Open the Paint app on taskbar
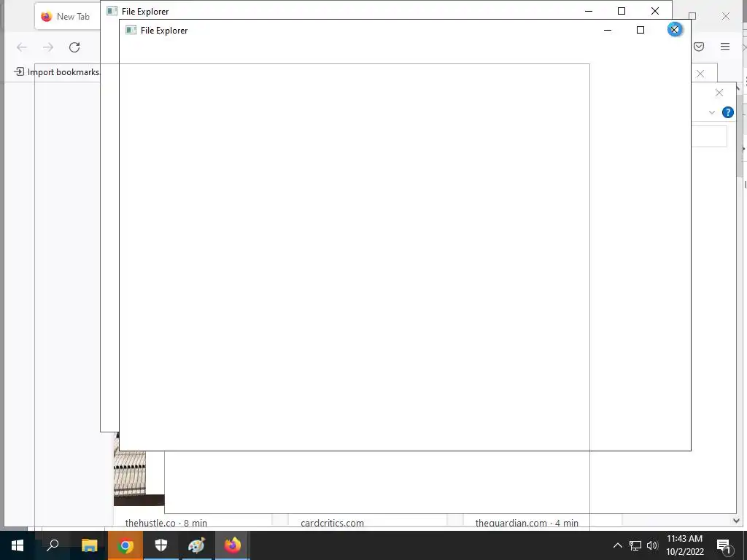The image size is (747, 560). point(197,545)
